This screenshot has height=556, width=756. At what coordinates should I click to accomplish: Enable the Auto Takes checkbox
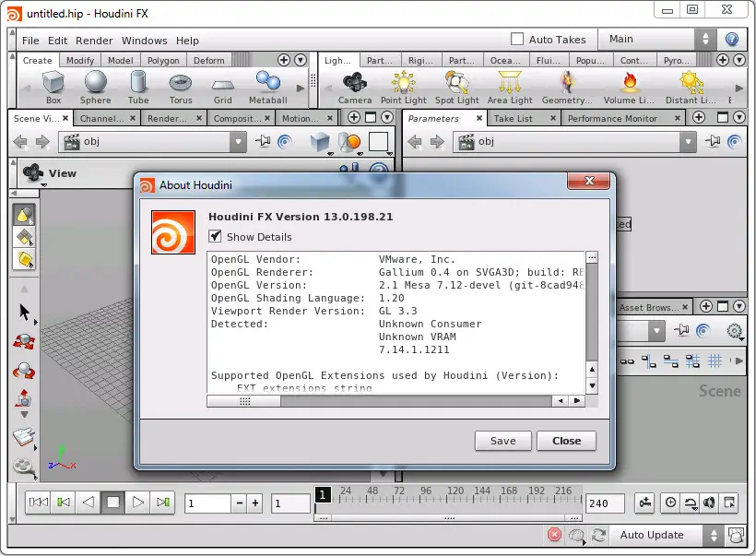tap(517, 39)
